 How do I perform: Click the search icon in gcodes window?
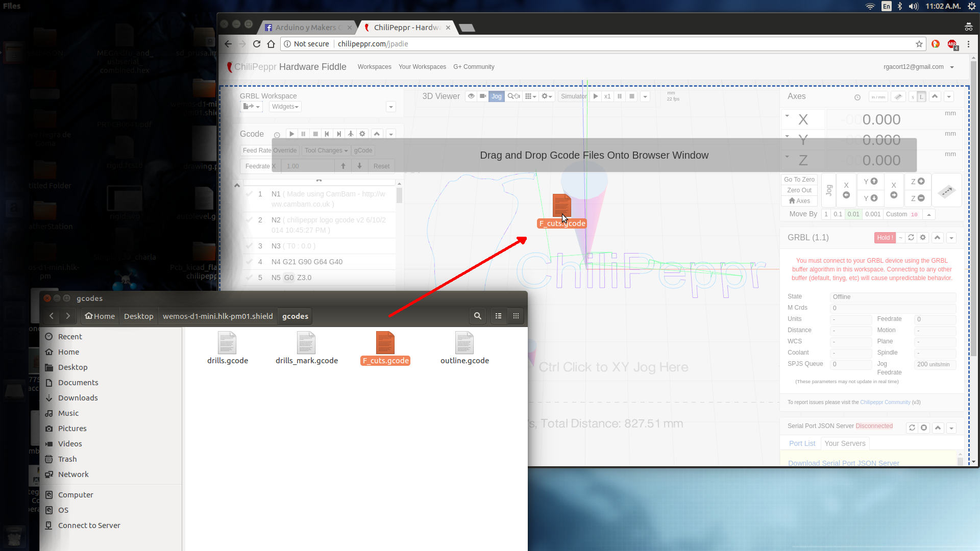tap(477, 316)
